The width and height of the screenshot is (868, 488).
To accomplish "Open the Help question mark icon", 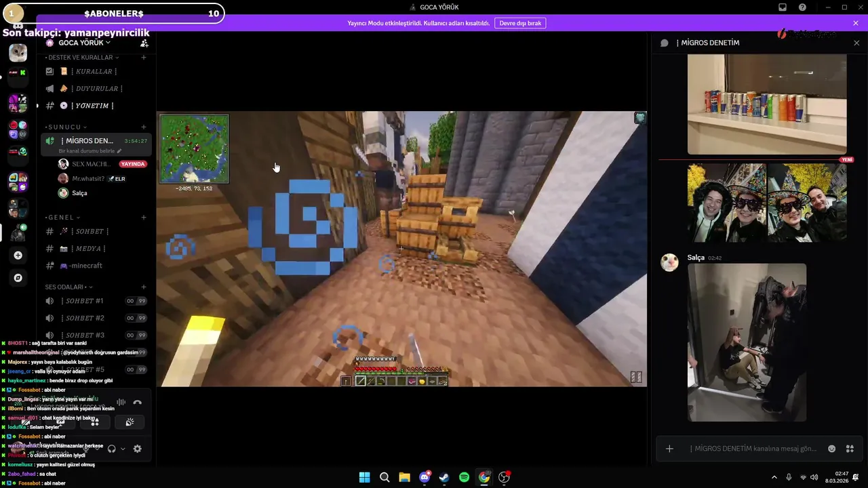I will 802,7.
